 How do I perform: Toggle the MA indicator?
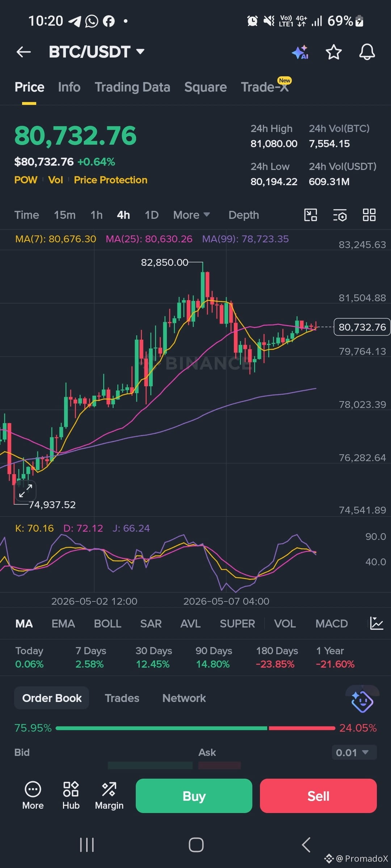coord(24,624)
